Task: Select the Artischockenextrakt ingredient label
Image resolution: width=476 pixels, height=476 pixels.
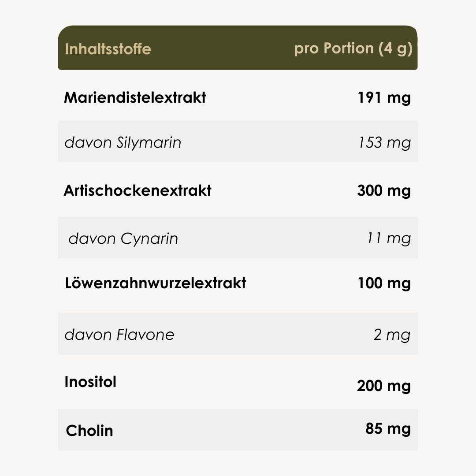Action: 138,190
